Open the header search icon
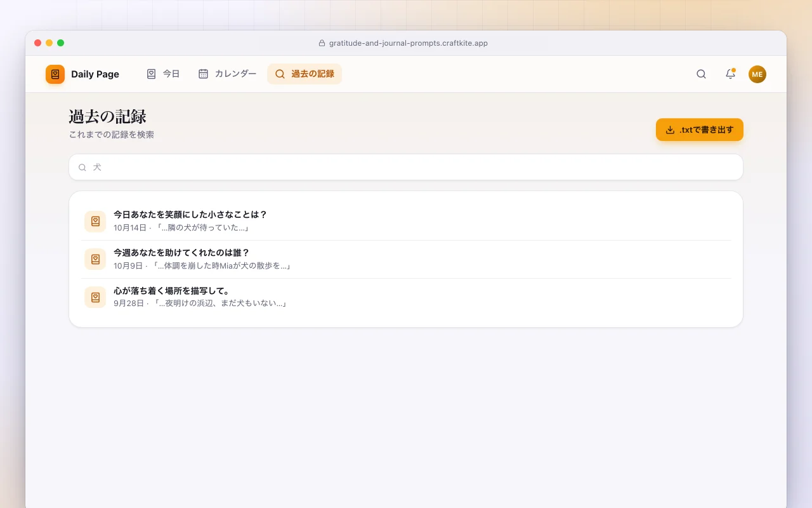Screen dimensions: 812x508 (x=701, y=74)
